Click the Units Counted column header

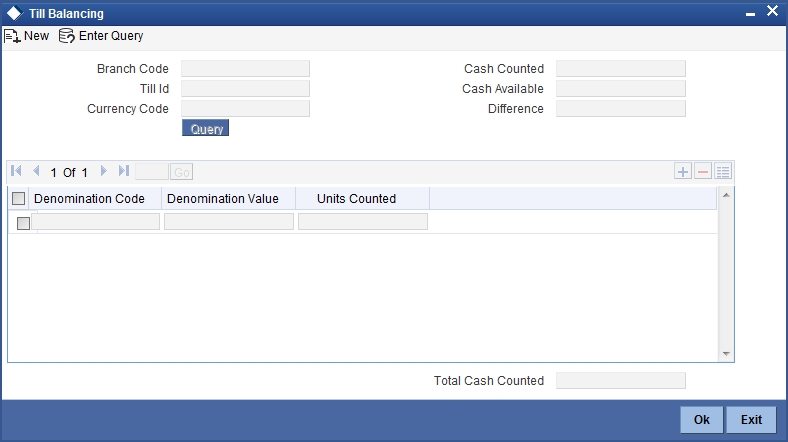[356, 199]
